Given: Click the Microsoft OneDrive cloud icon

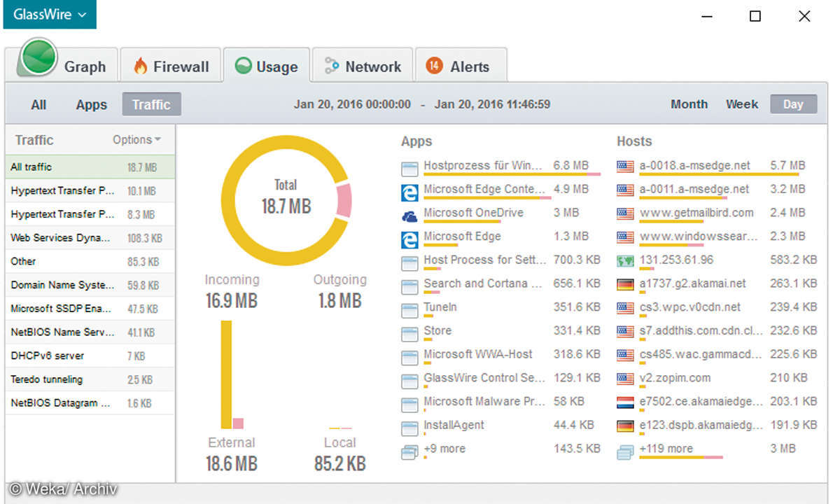Looking at the screenshot, I should tap(409, 217).
